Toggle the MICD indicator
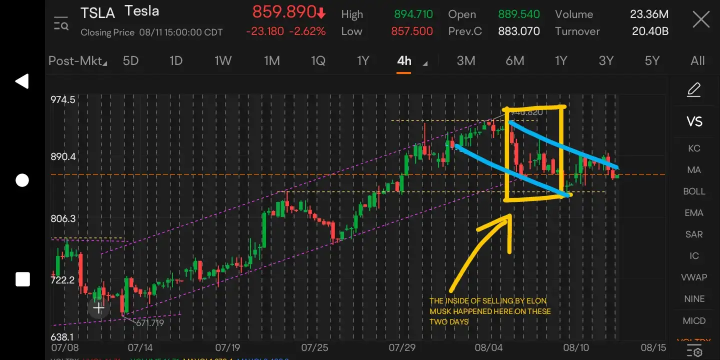The width and height of the screenshot is (720, 360). (694, 321)
